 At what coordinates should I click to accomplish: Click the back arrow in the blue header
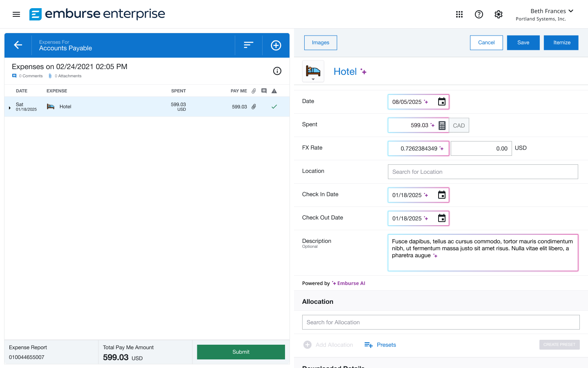[18, 45]
